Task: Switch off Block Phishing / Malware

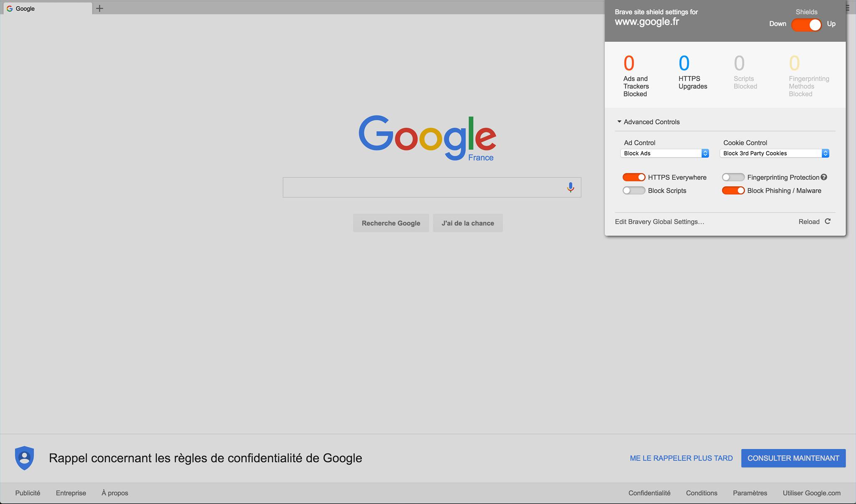Action: tap(733, 191)
